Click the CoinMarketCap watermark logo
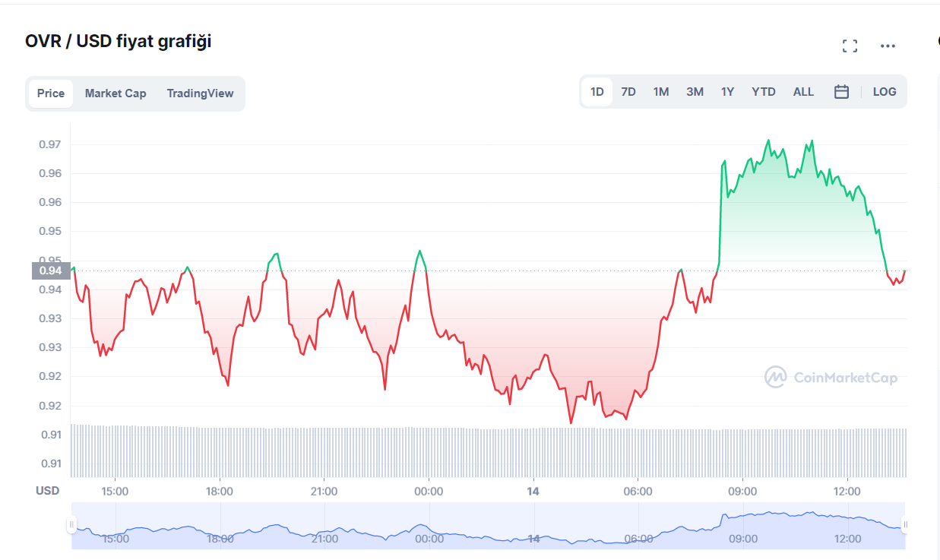This screenshot has width=940, height=560. click(x=831, y=377)
